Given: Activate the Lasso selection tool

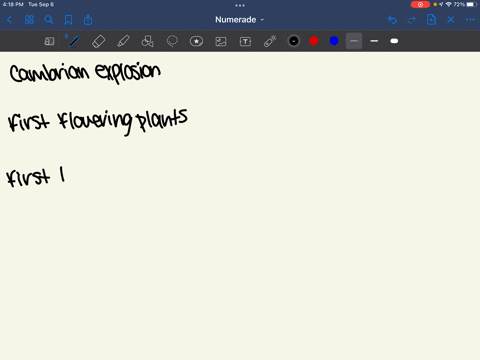Looking at the screenshot, I should coord(172,41).
